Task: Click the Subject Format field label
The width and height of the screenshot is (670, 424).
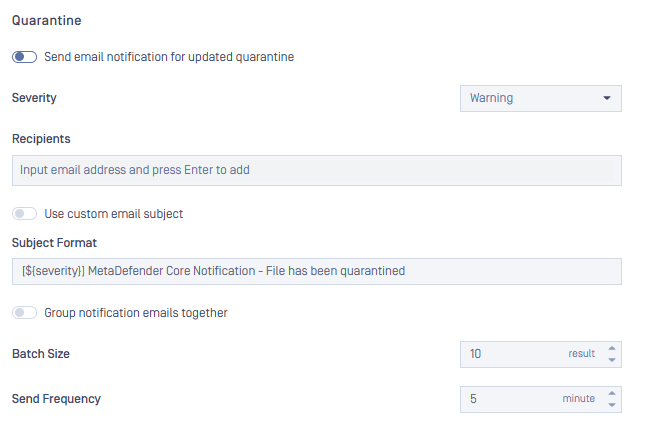Action: pyautogui.click(x=53, y=242)
